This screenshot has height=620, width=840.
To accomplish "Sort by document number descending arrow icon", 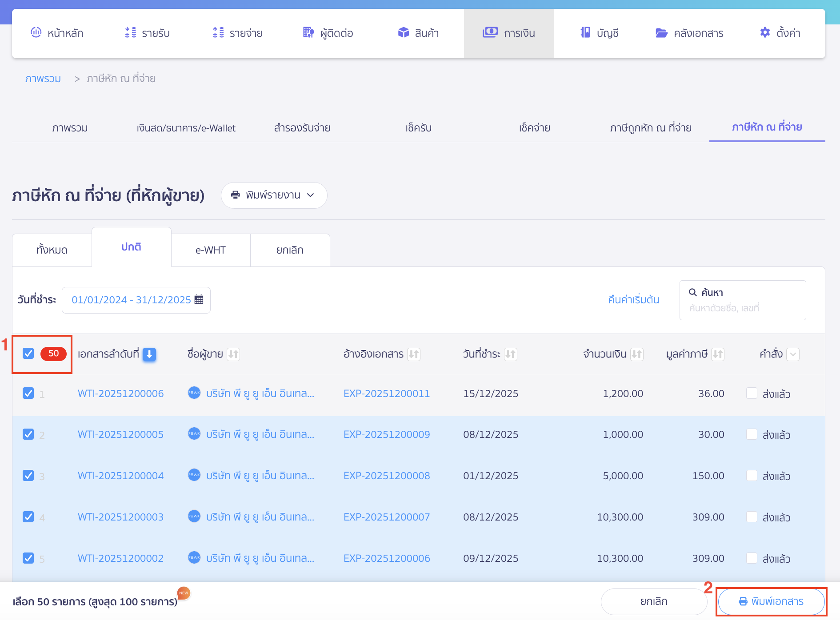I will click(149, 354).
